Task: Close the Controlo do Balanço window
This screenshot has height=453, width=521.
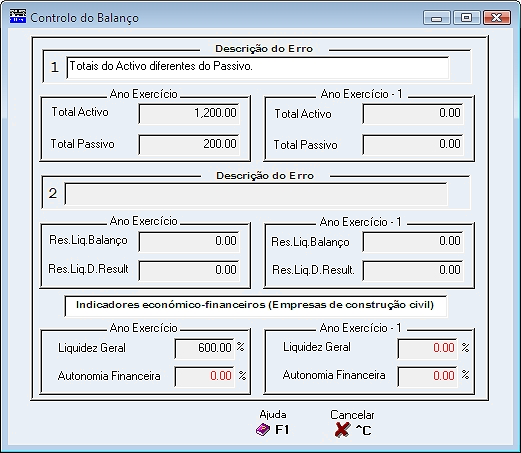Action: (x=496, y=17)
